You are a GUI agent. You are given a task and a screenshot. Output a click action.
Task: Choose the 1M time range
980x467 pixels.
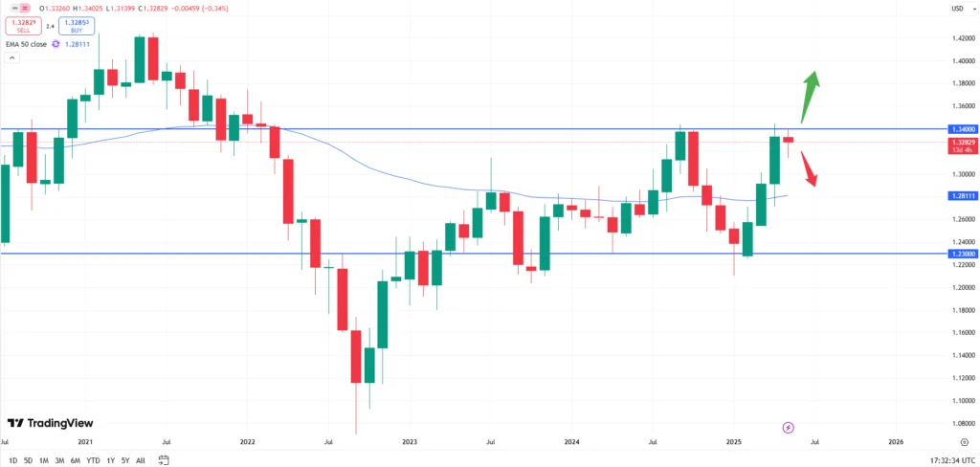coord(44,460)
